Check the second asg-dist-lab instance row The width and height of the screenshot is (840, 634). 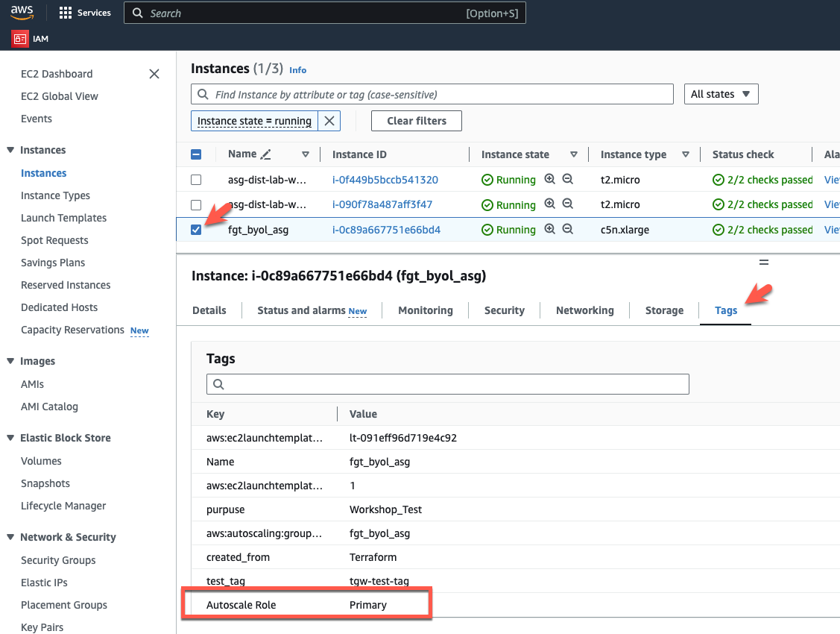pos(196,204)
